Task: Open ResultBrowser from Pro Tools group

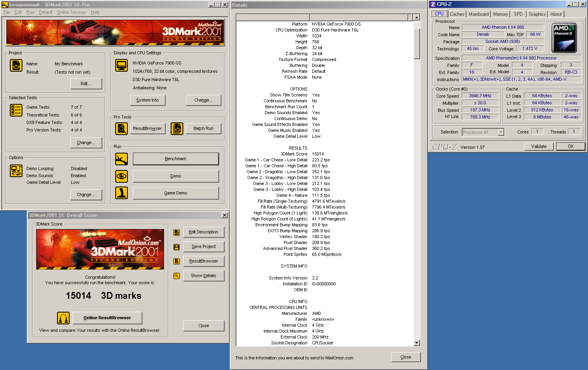Action: point(147,129)
